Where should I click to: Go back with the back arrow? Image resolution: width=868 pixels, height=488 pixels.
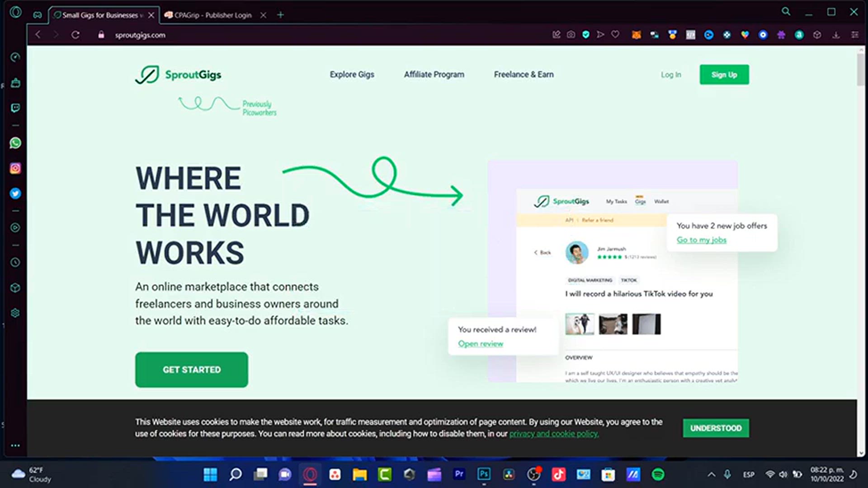(x=38, y=35)
